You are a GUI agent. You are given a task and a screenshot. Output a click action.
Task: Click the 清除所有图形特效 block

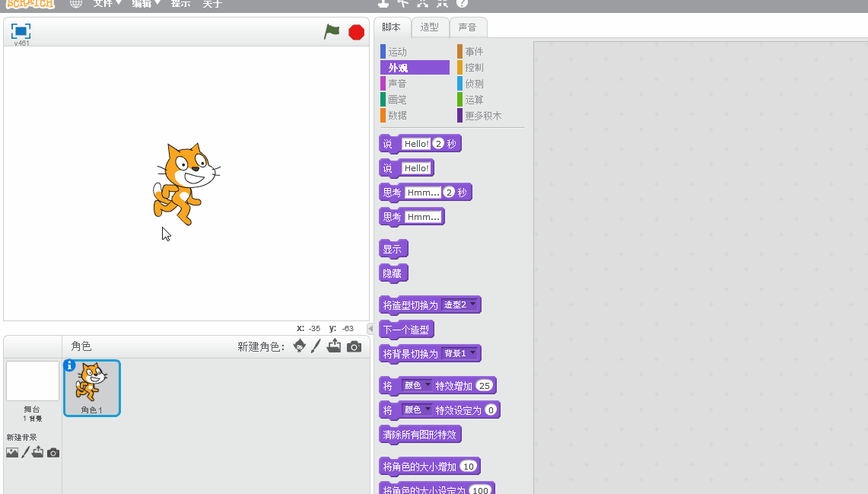click(x=420, y=435)
